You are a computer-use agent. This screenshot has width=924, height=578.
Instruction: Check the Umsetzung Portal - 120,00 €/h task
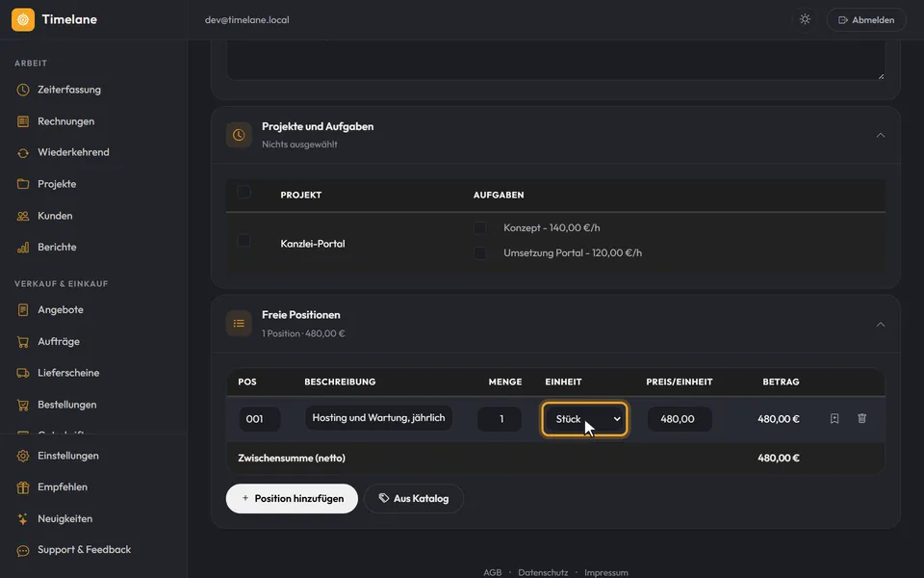(x=480, y=253)
